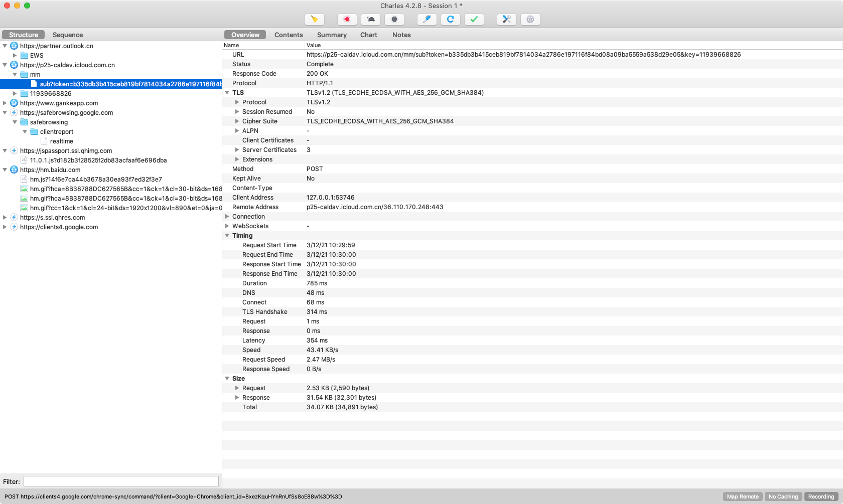Toggle the turtle throttling icon
The image size is (843, 504).
[371, 19]
